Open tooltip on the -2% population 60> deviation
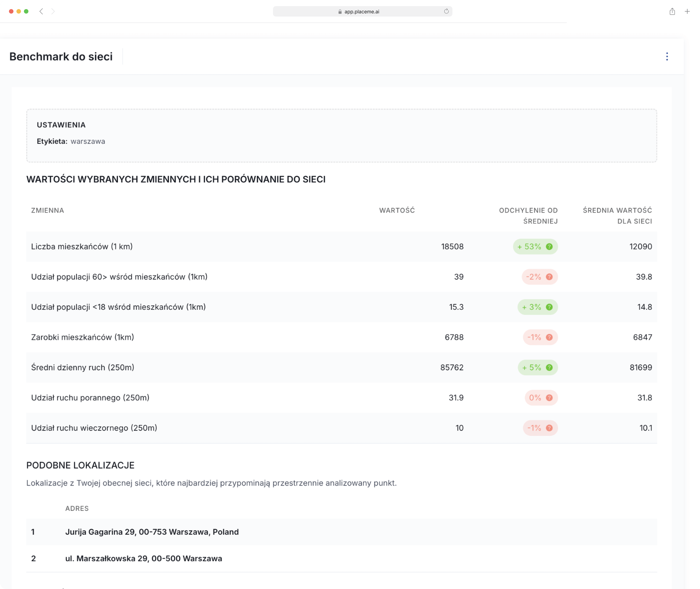700x589 pixels. (549, 277)
